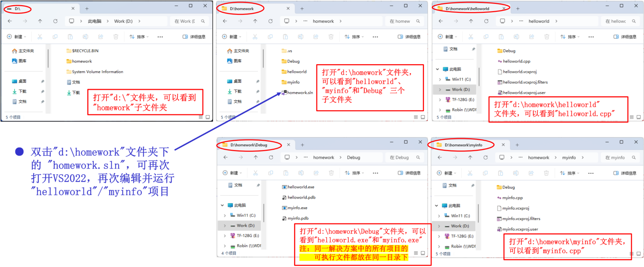This screenshot has width=644, height=267.
Task: Click the Share icon in D:\ window toolbar
Action: 101,37
